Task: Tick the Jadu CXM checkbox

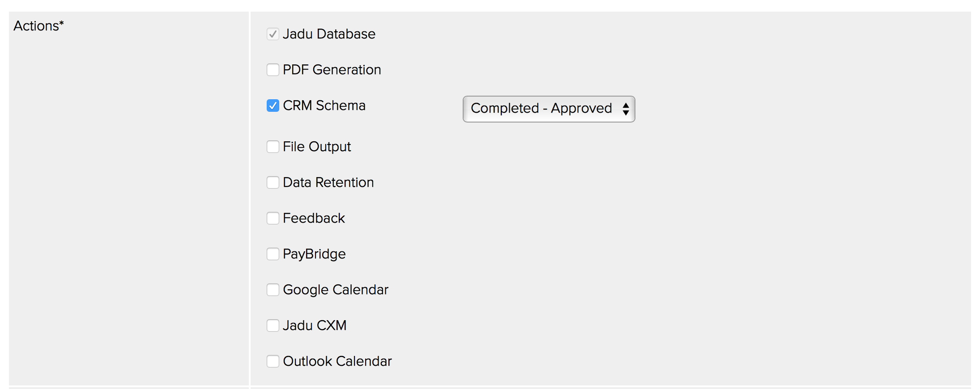Action: (x=273, y=326)
